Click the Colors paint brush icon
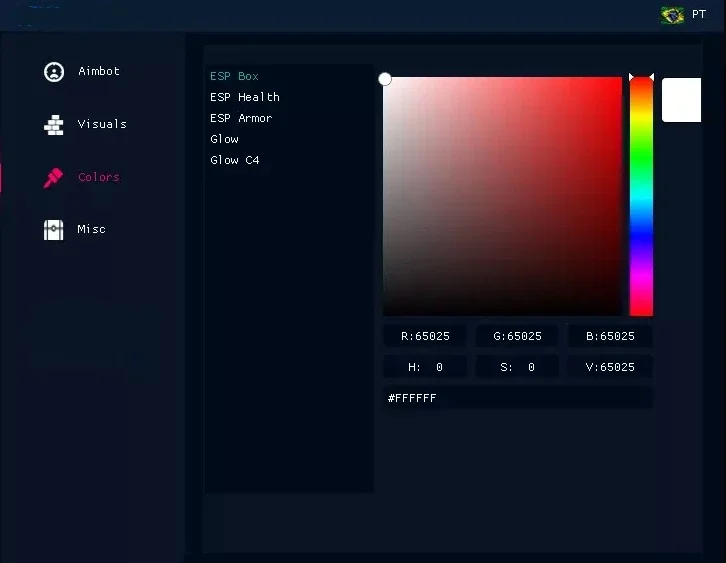The height and width of the screenshot is (563, 726). coord(53,178)
